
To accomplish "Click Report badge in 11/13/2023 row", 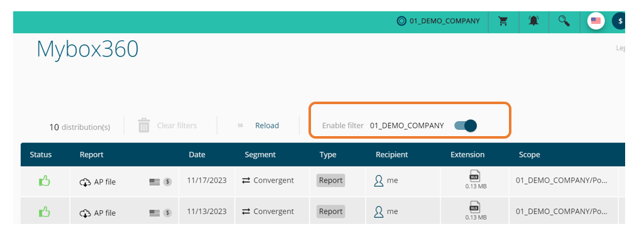I will (330, 211).
